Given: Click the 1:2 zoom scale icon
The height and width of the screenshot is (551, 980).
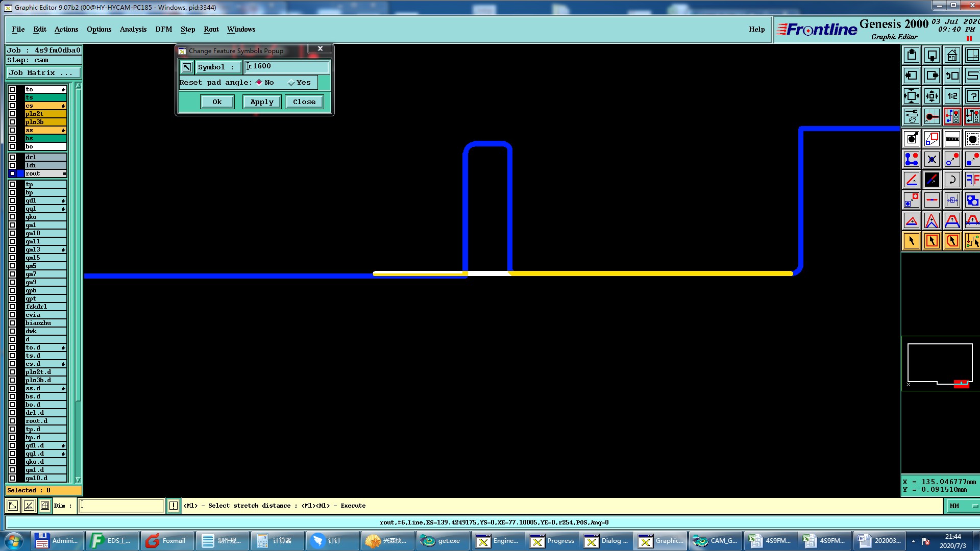Looking at the screenshot, I should 952,96.
